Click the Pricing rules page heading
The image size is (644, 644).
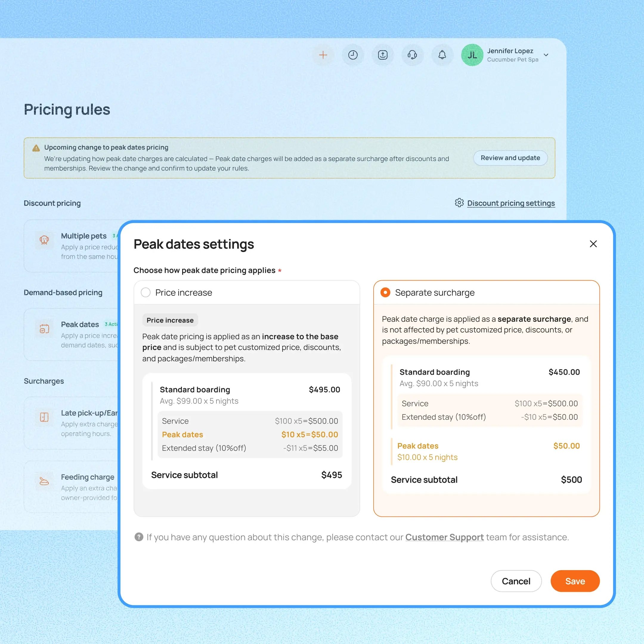pyautogui.click(x=67, y=110)
